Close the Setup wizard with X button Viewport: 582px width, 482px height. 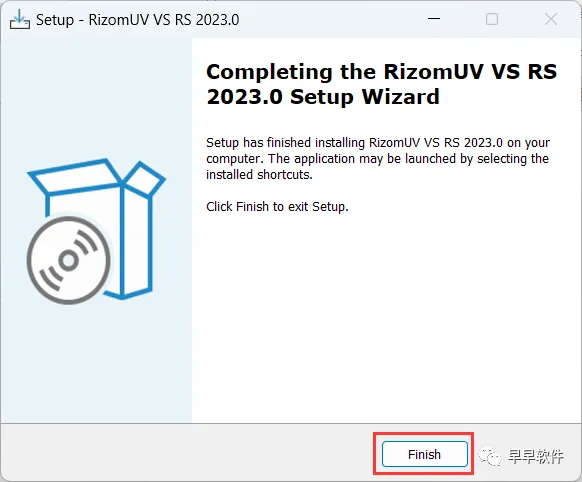pos(551,19)
